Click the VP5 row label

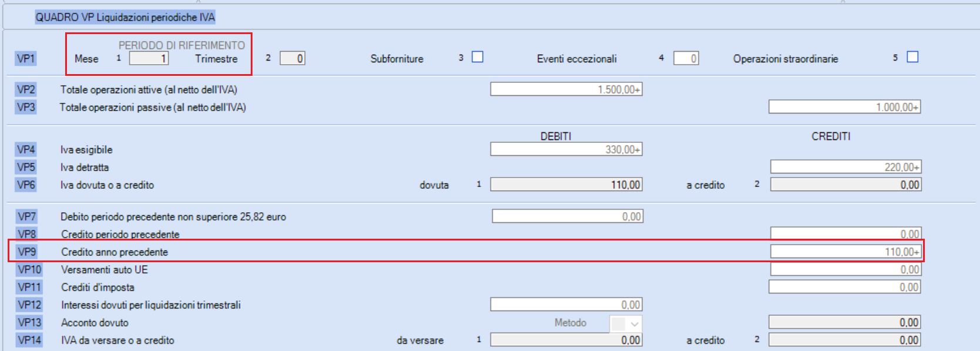pos(26,167)
